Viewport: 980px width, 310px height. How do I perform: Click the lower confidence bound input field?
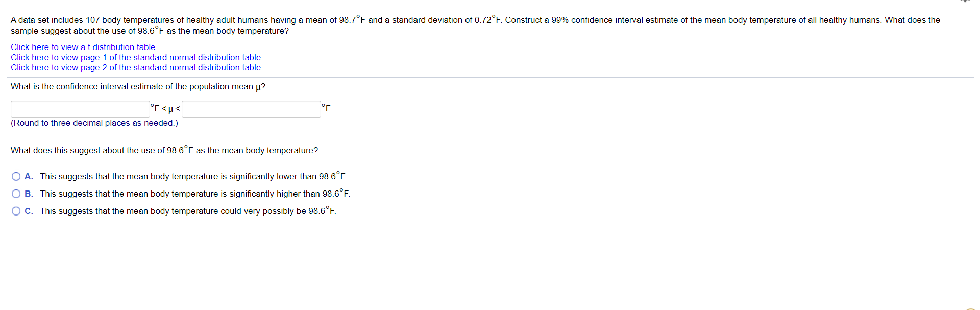coord(80,109)
